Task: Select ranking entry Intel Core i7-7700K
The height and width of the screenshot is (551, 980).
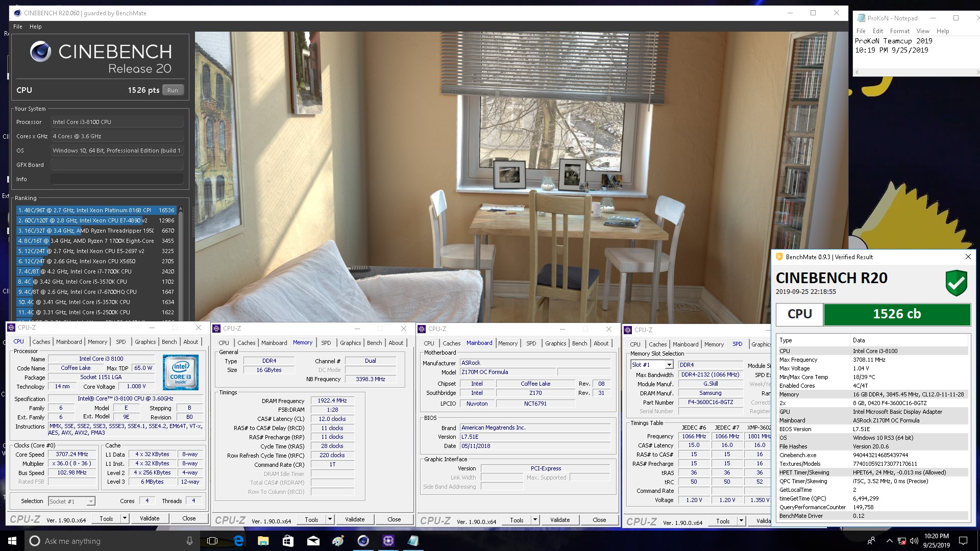Action: (95, 271)
